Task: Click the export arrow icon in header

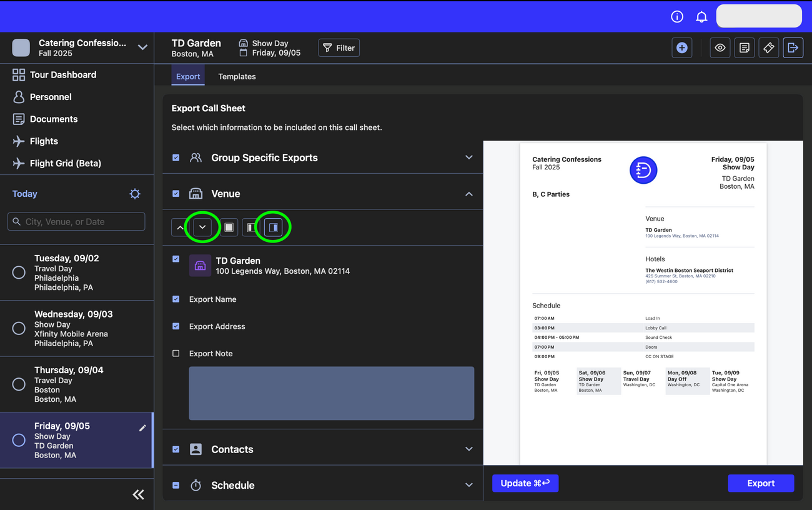Action: [x=793, y=47]
